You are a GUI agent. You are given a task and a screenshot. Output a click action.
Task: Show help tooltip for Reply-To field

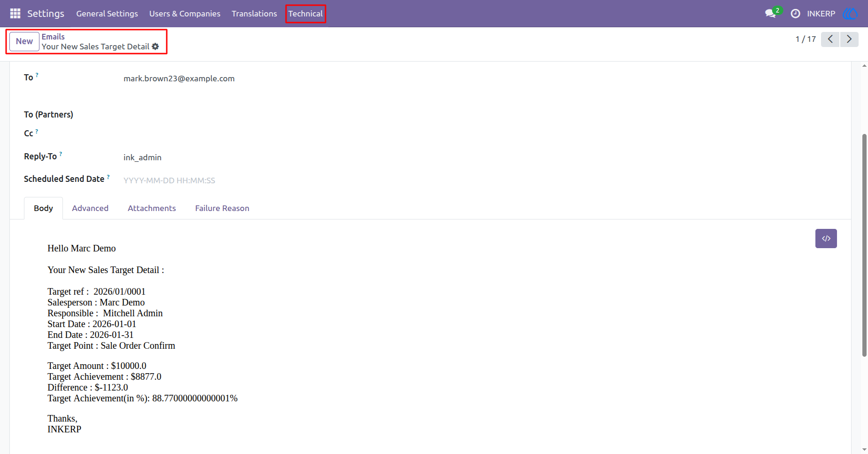61,154
